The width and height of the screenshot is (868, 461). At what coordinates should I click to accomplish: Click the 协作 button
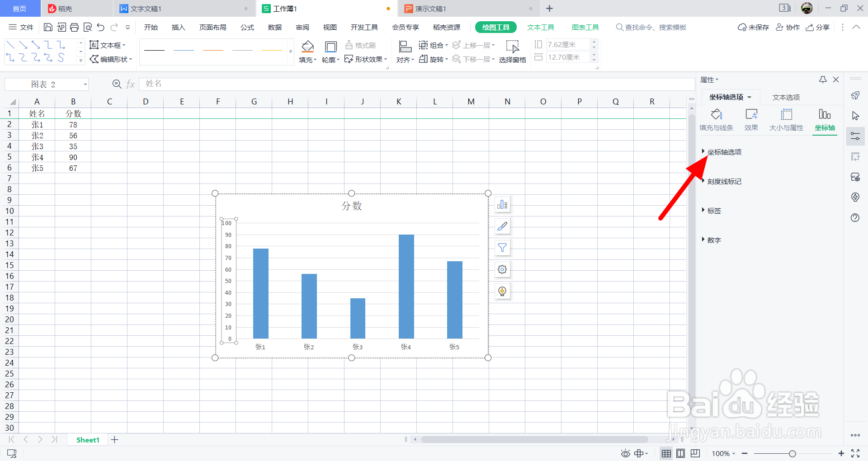click(788, 27)
